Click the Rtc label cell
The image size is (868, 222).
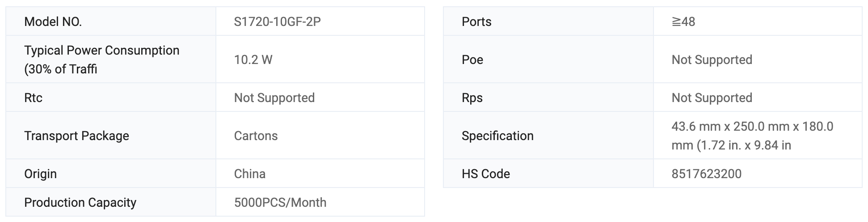[111, 98]
